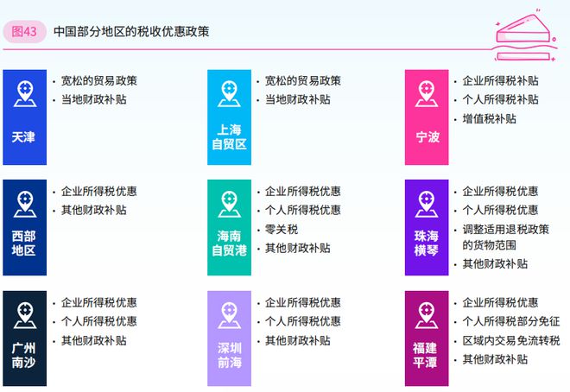This screenshot has width=570, height=392.
Task: Click the location pin icon above 上海自贸区
Action: coord(229,94)
